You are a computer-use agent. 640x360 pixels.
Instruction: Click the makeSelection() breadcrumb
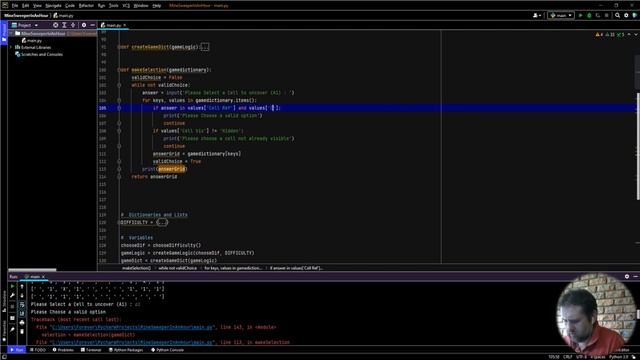pos(136,268)
